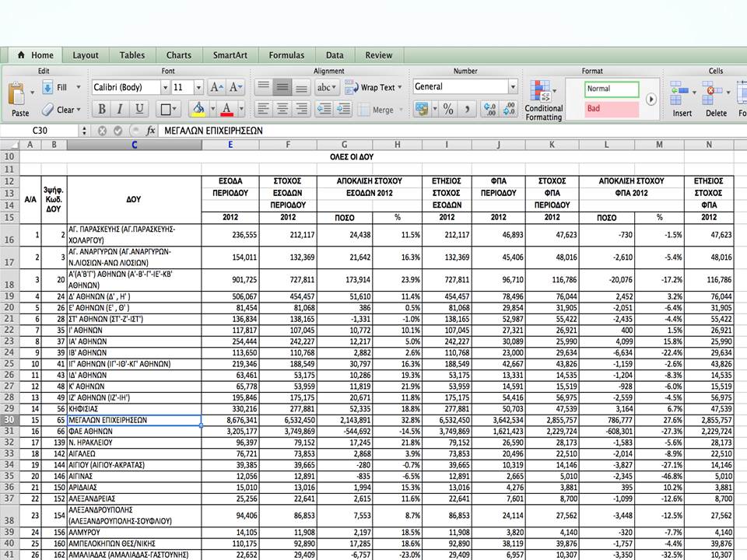The width and height of the screenshot is (747, 560).
Task: Open the fill color picker arrow
Action: pos(212,110)
